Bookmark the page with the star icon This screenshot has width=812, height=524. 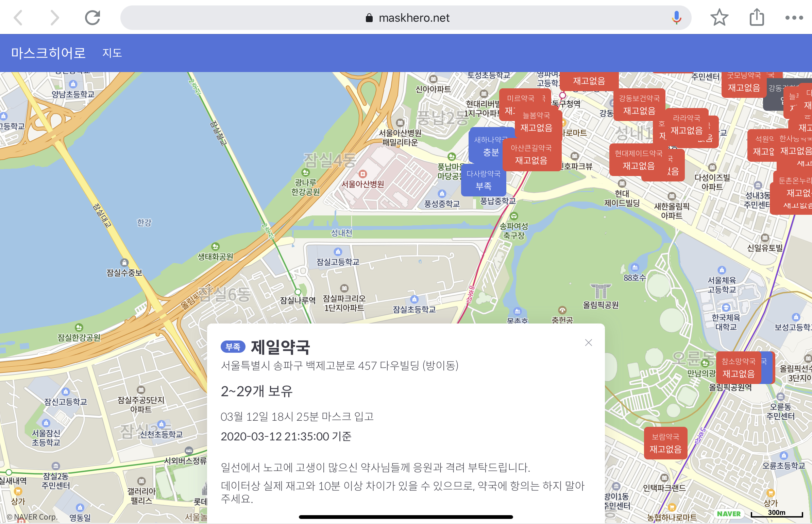click(x=720, y=18)
